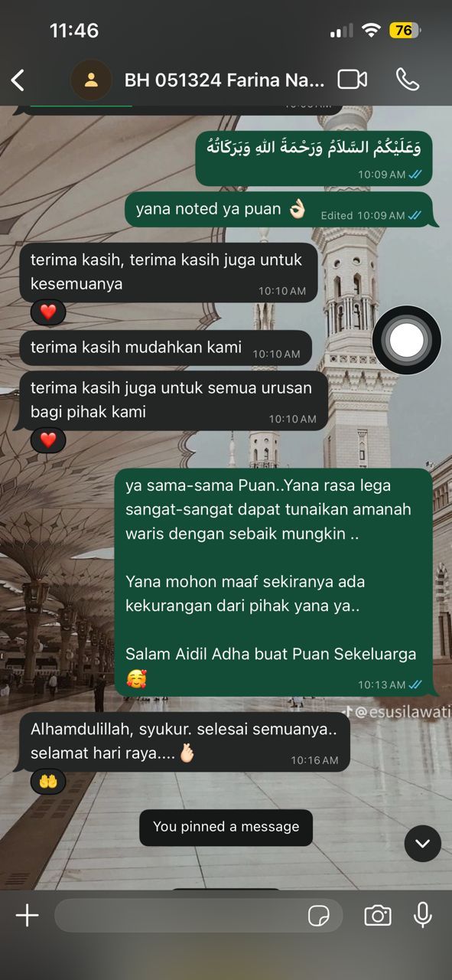Open the attachment plus menu
Viewport: 452px width, 980px height.
click(27, 915)
